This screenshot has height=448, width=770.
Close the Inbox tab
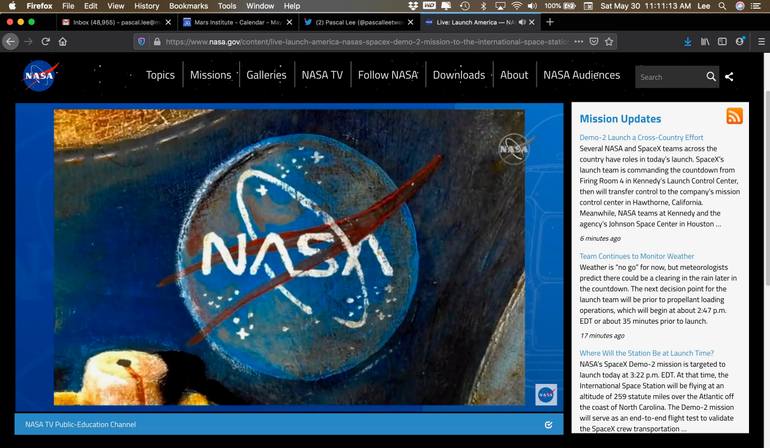click(x=168, y=22)
